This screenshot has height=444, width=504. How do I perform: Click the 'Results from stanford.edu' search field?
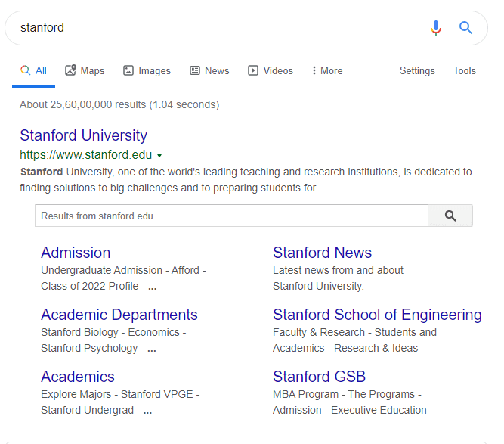point(230,216)
